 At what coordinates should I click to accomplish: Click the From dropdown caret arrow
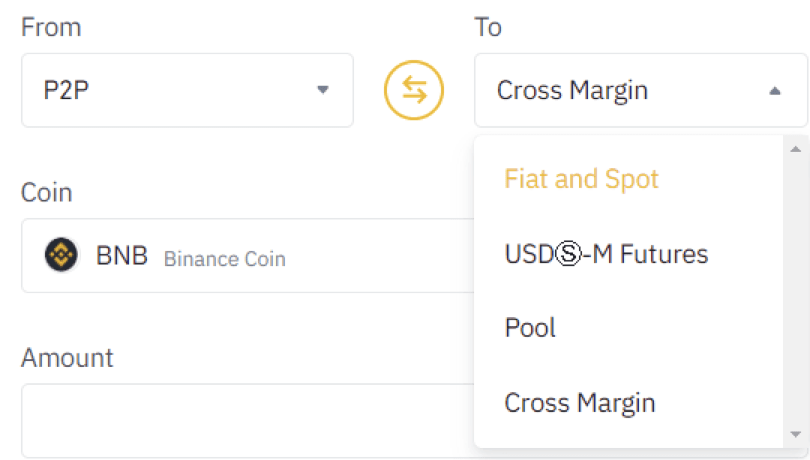click(323, 90)
